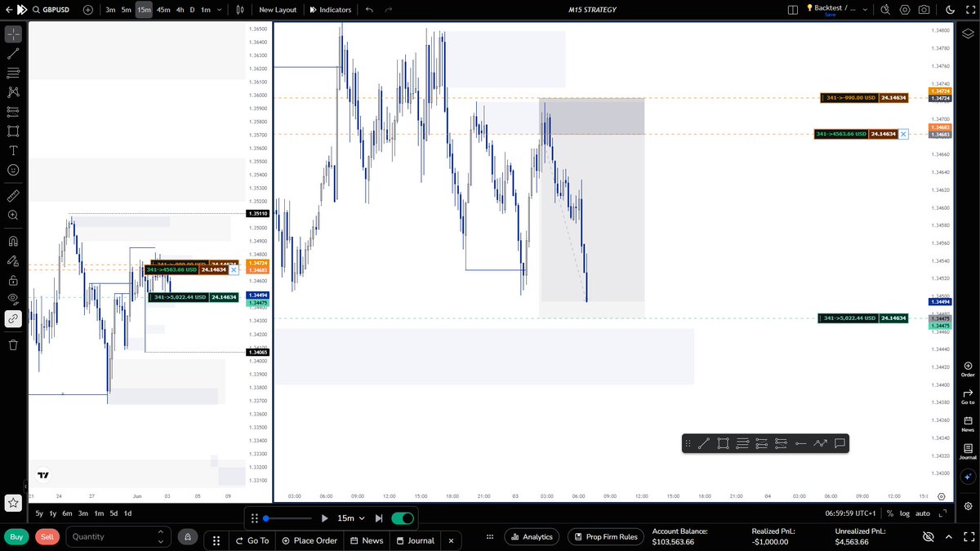The image size is (980, 551).
Task: Enable the magnet snap mode
Action: point(13,242)
